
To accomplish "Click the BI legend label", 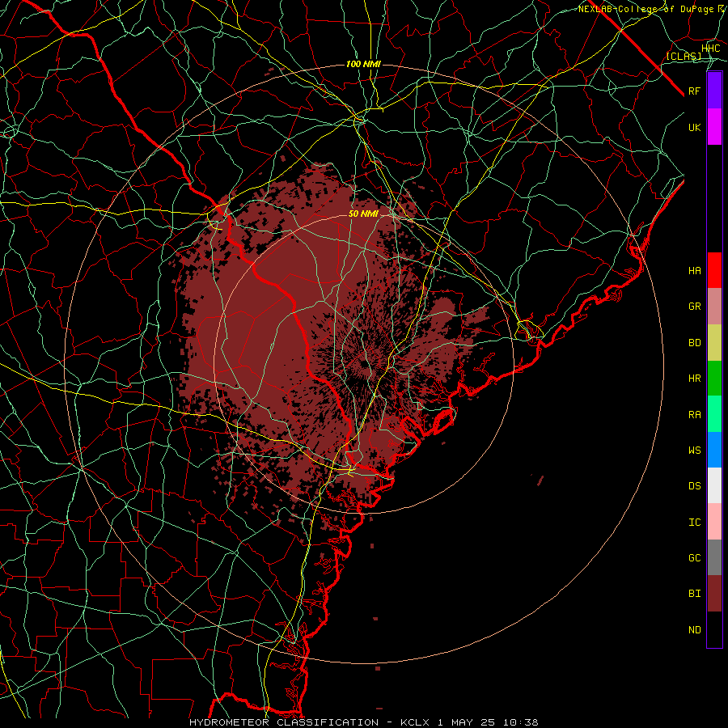I will click(x=695, y=594).
